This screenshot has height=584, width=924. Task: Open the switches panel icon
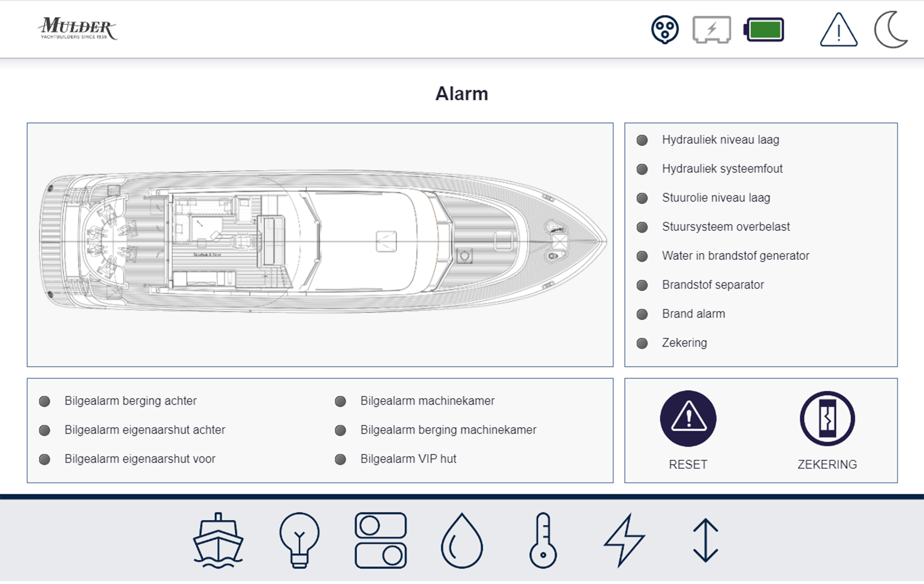(x=381, y=540)
